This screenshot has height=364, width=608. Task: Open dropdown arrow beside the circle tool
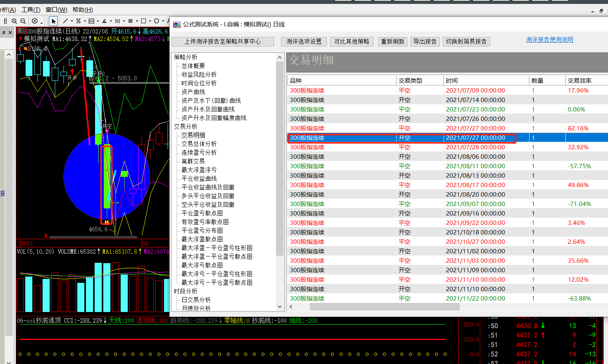163,21
